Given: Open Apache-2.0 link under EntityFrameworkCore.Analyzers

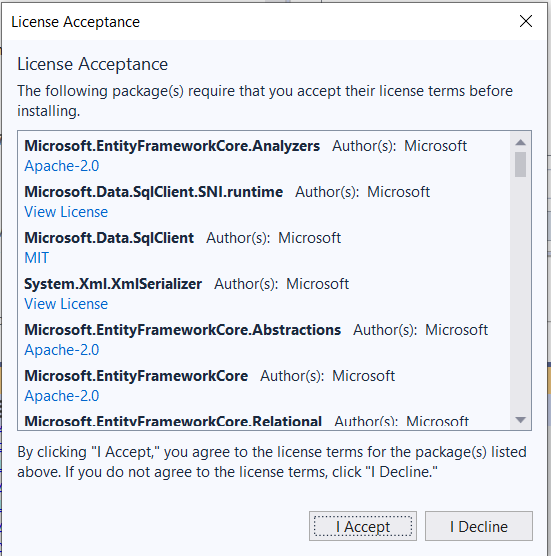Looking at the screenshot, I should coord(62,166).
